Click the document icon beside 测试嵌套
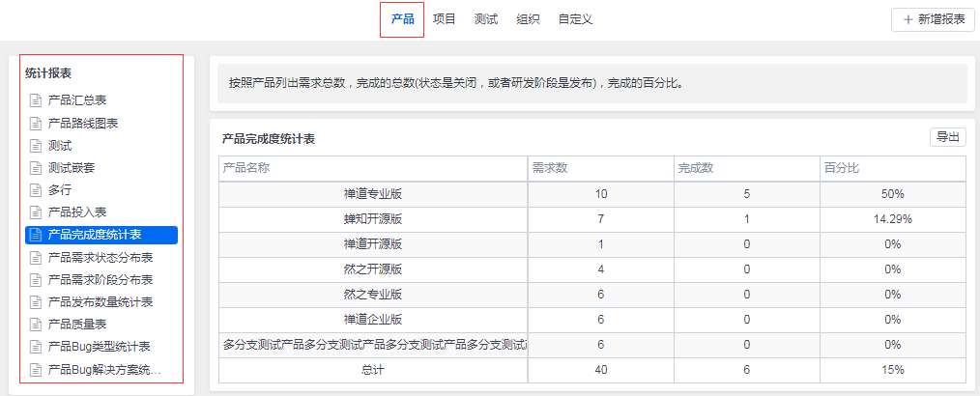Screen dimensions: 980x396 (x=35, y=168)
